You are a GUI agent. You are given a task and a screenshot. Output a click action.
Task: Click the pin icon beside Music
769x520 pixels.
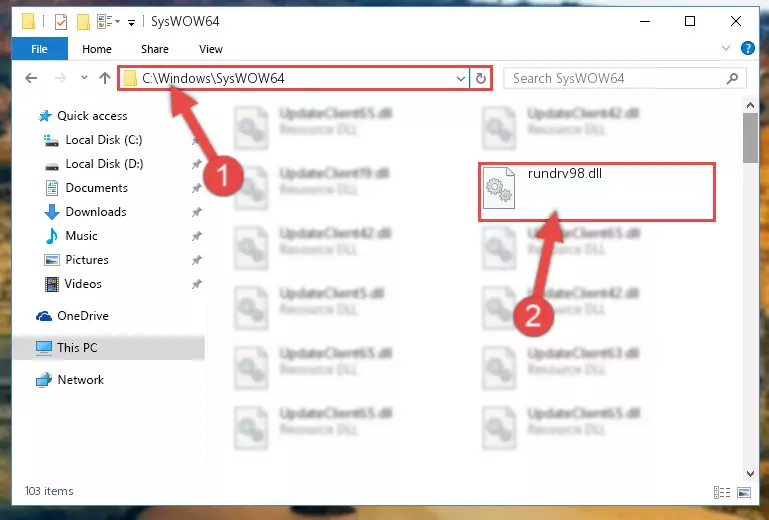point(196,236)
